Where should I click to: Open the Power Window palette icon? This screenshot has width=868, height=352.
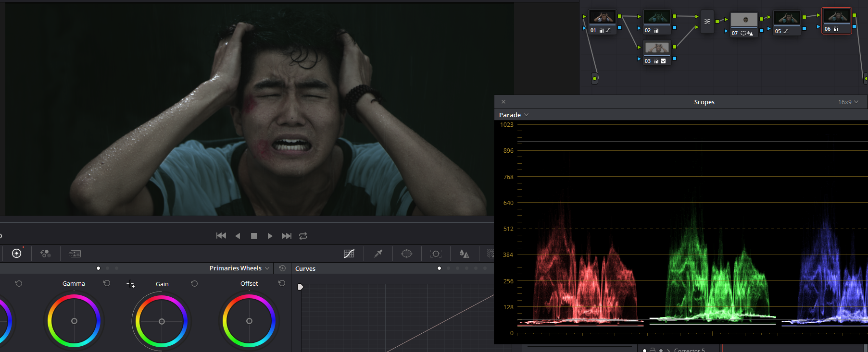(407, 254)
